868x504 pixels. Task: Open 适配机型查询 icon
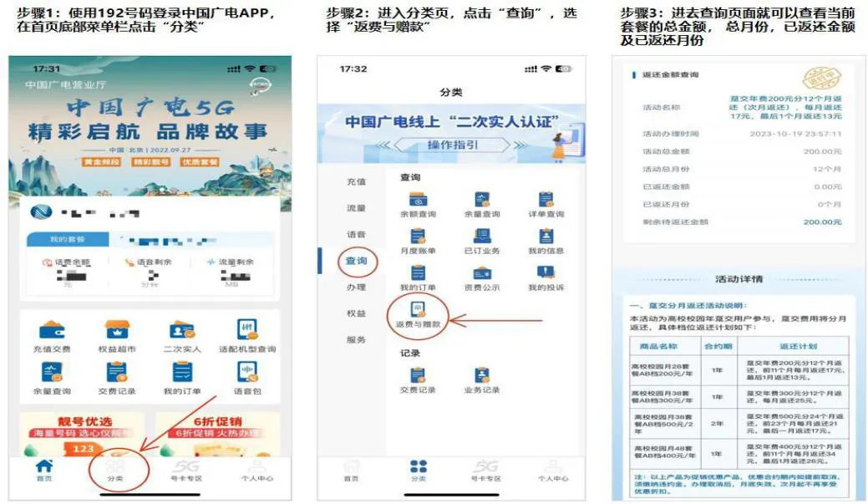click(247, 331)
